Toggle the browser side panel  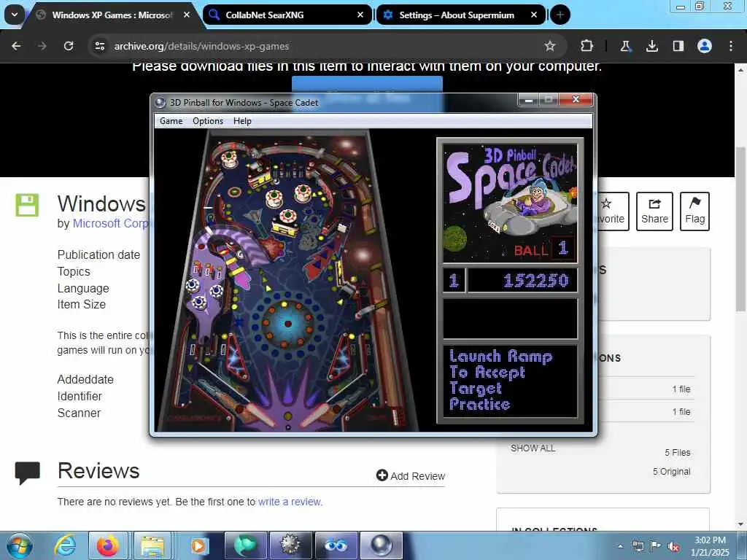(x=678, y=46)
